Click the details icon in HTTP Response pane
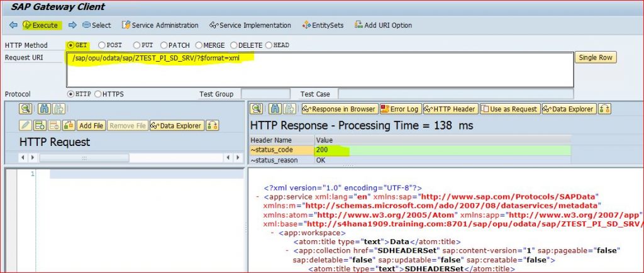The image size is (644, 273). [x=257, y=109]
